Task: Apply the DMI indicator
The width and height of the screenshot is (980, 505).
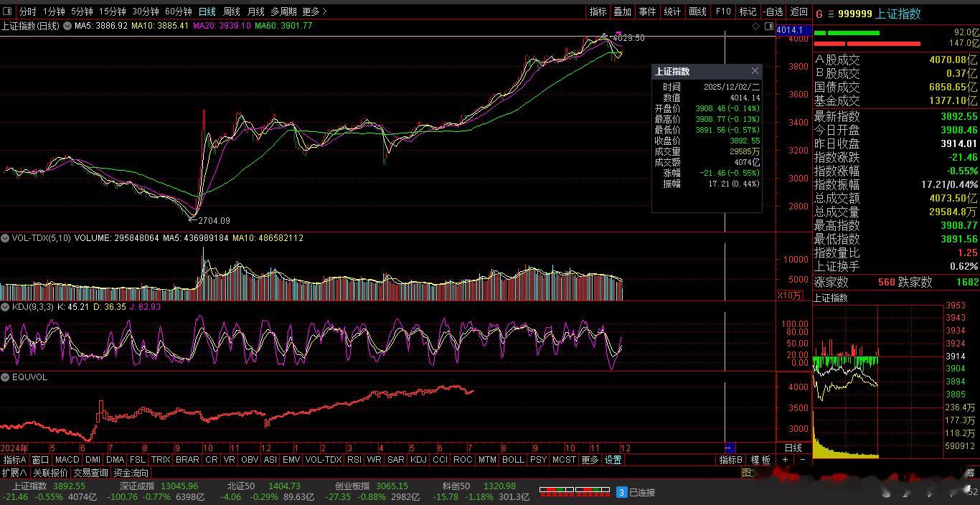Action: click(93, 460)
